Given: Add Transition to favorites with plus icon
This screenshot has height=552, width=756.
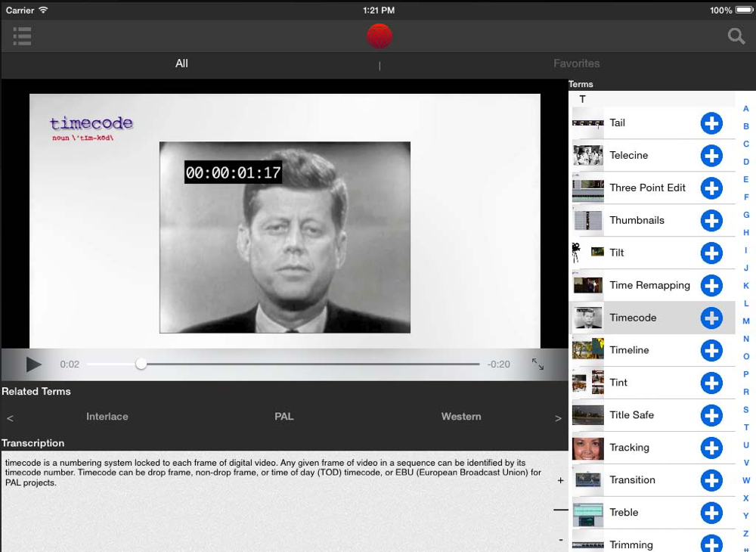Looking at the screenshot, I should pyautogui.click(x=711, y=480).
